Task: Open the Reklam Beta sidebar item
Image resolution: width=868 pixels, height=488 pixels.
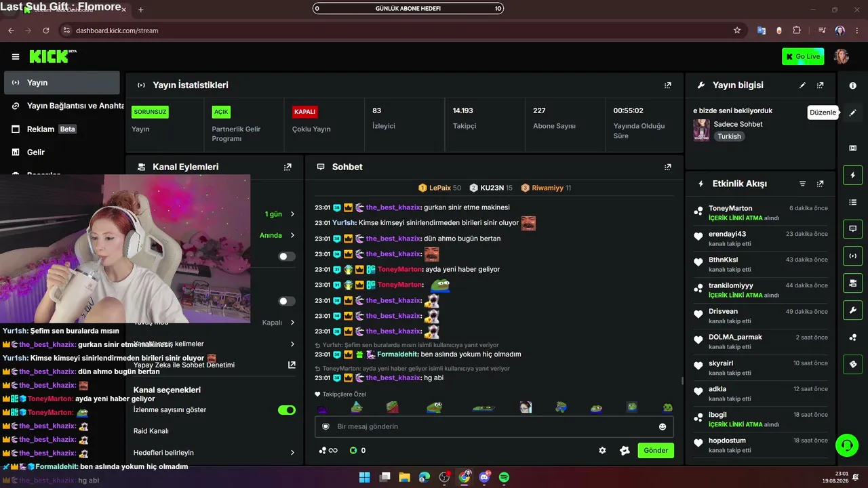Action: click(x=62, y=129)
